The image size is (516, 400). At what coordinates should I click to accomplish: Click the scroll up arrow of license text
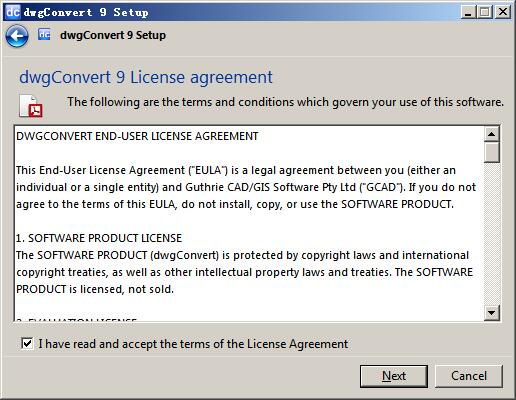point(491,135)
